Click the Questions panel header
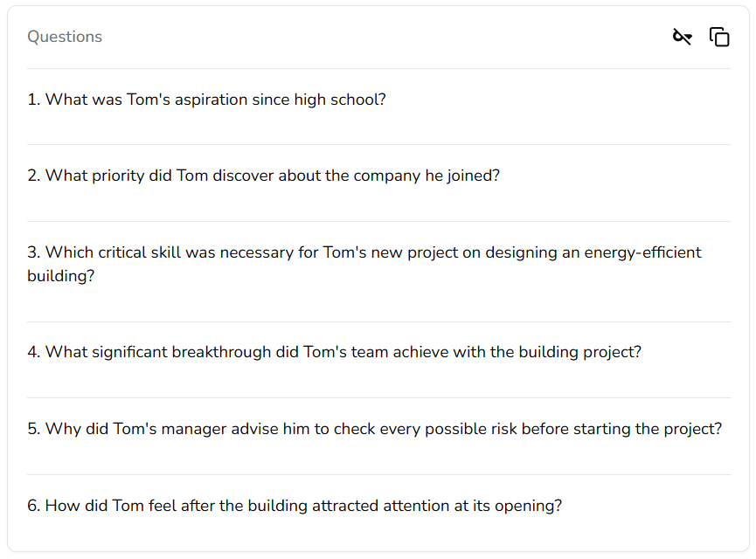756x559 pixels. click(65, 37)
